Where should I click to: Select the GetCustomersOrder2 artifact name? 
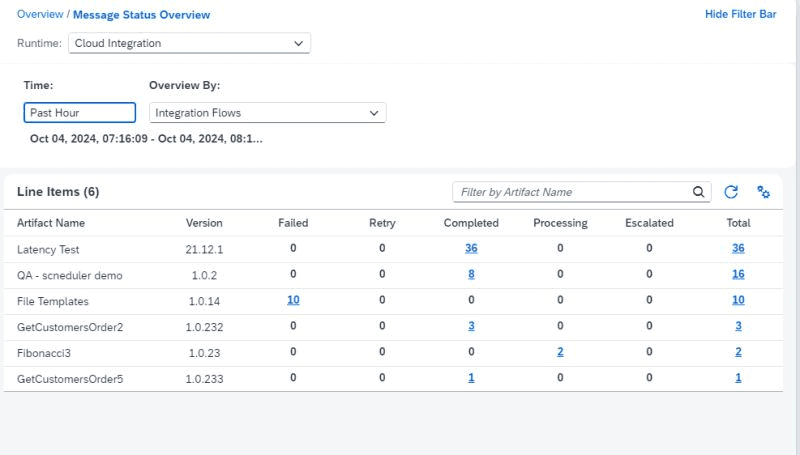coord(70,327)
